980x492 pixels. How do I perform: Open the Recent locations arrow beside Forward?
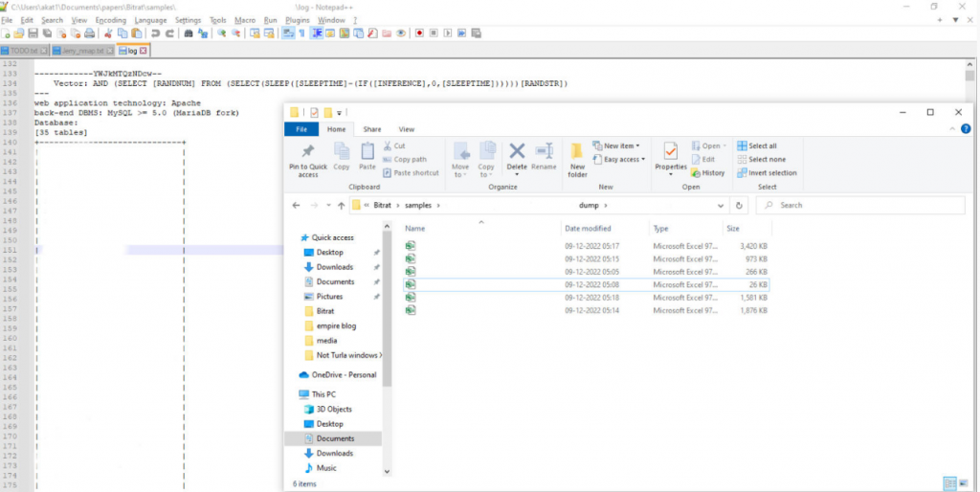tap(327, 205)
